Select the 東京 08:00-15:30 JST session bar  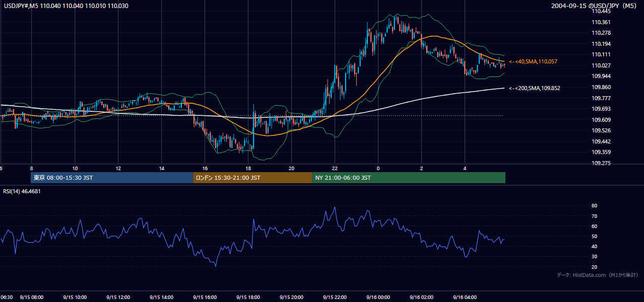coord(112,178)
